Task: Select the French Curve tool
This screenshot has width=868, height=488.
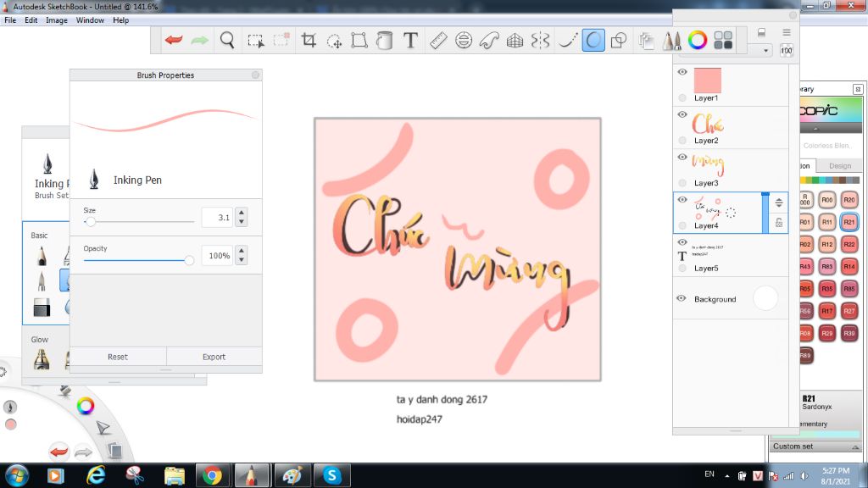Action: coord(489,40)
